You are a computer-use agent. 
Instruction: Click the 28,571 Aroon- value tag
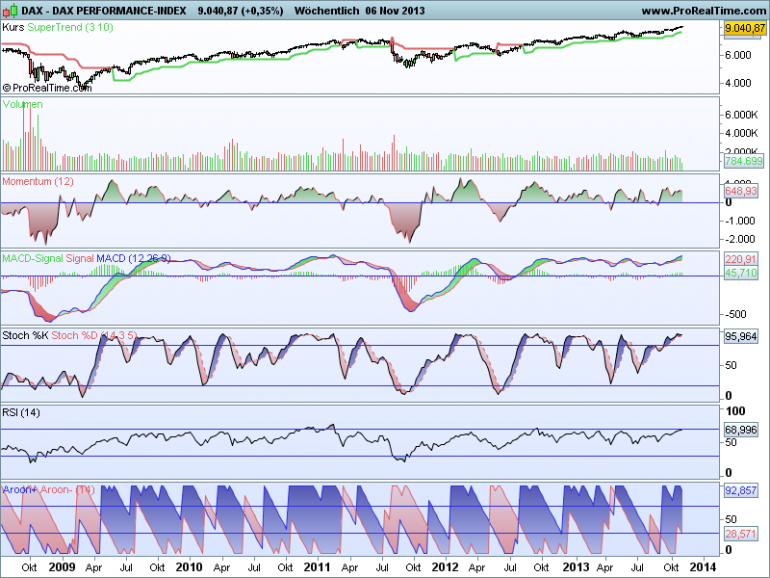[741, 534]
